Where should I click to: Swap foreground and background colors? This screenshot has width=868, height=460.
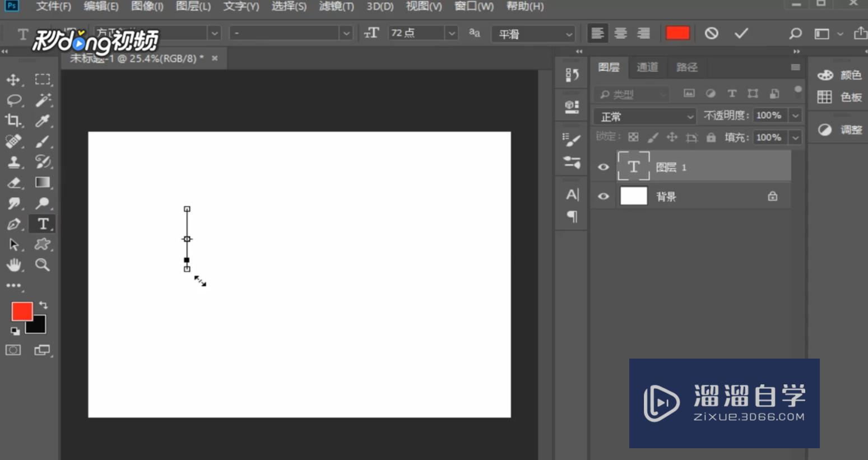(x=43, y=305)
